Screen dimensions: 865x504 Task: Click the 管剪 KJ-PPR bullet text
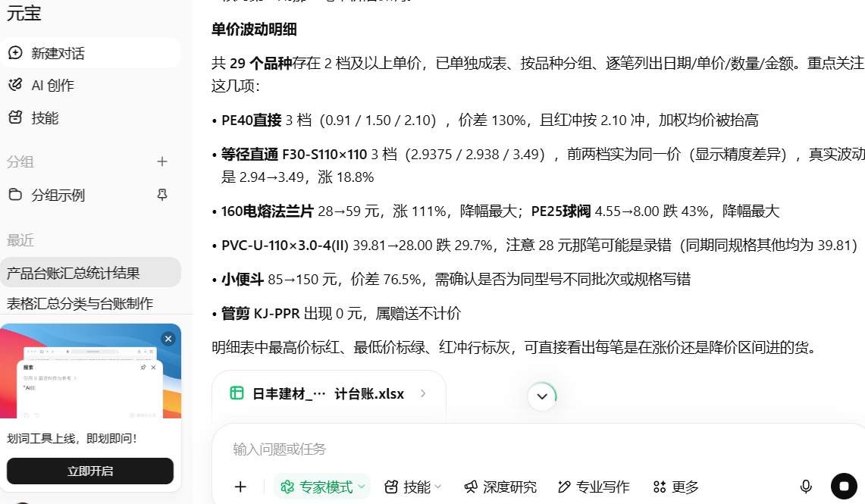(341, 314)
